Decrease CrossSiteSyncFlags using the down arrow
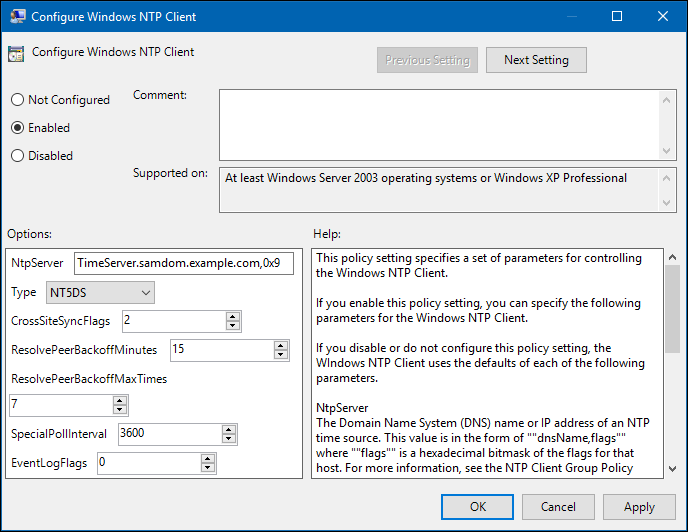Image resolution: width=688 pixels, height=532 pixels. point(233,326)
